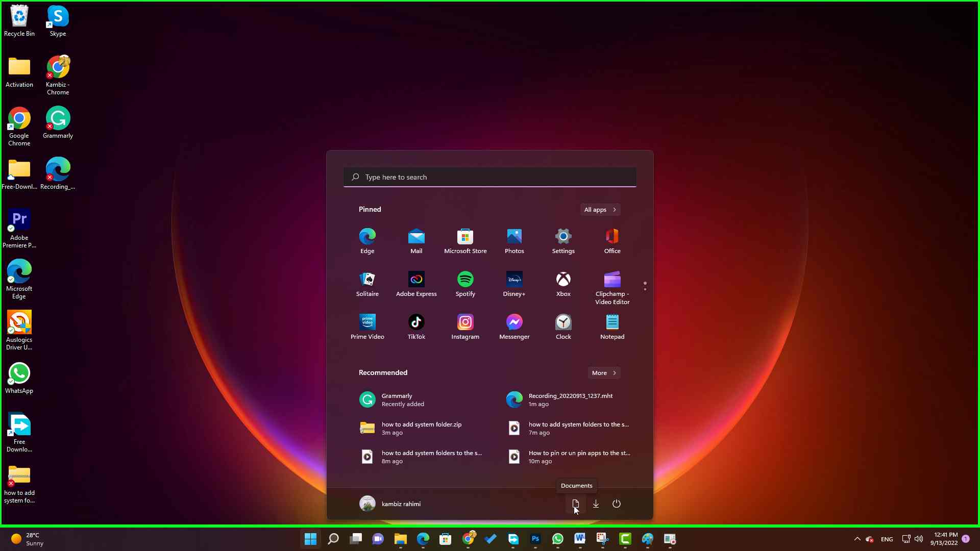Open Clipchamp Video Editor tile

612,288
